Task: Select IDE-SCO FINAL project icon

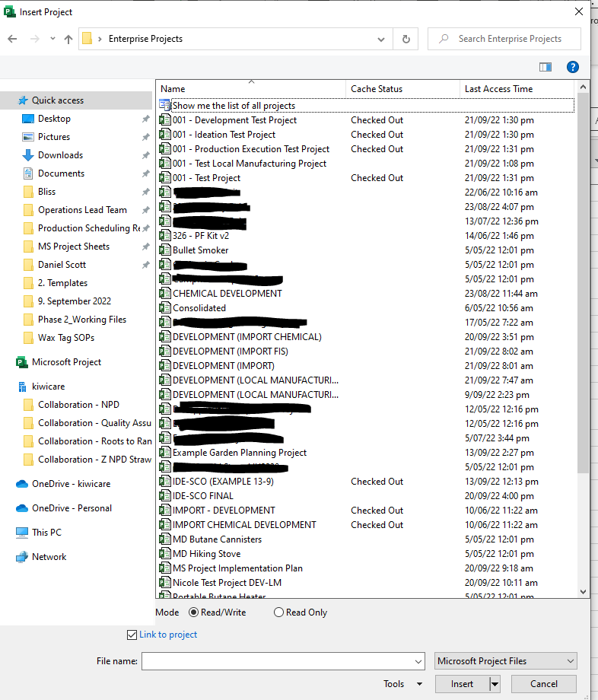Action: tap(164, 496)
